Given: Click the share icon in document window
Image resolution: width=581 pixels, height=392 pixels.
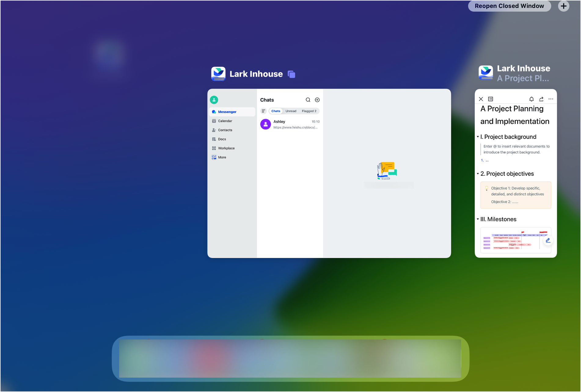Looking at the screenshot, I should pyautogui.click(x=541, y=99).
